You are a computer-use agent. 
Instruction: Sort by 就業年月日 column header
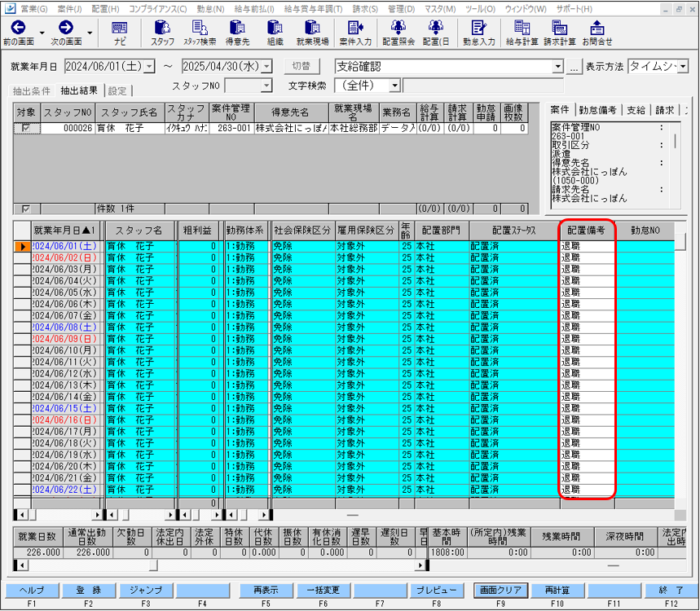click(65, 231)
